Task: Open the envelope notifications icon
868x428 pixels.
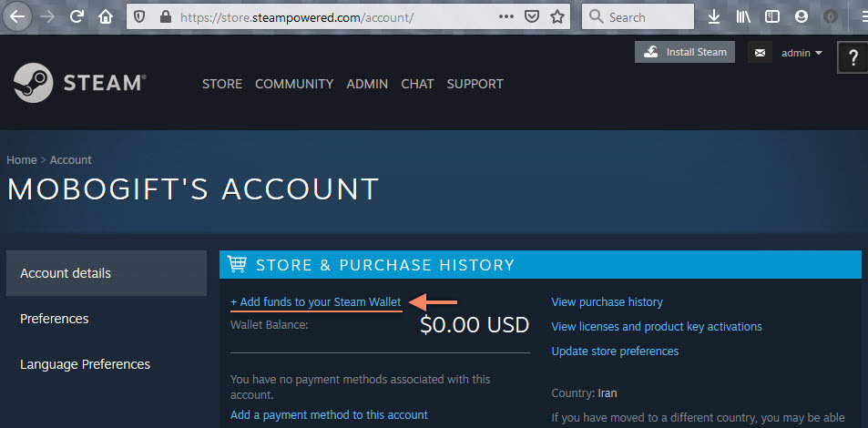Action: (x=760, y=53)
